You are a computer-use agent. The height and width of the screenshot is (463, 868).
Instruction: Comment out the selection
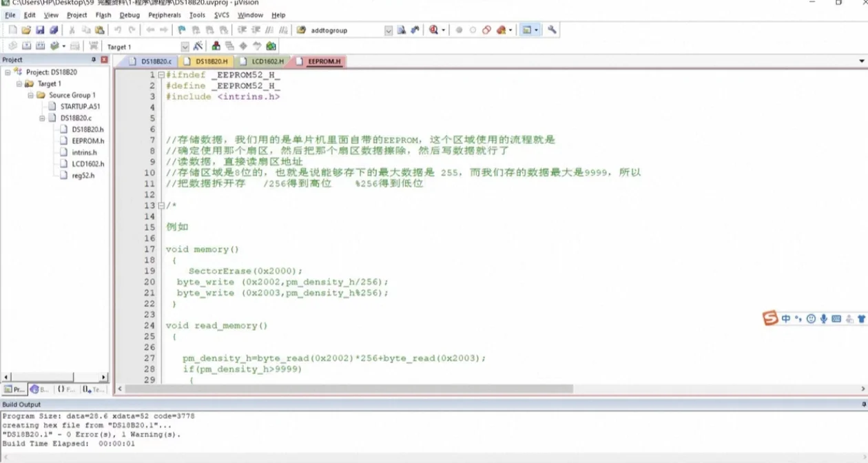269,30
